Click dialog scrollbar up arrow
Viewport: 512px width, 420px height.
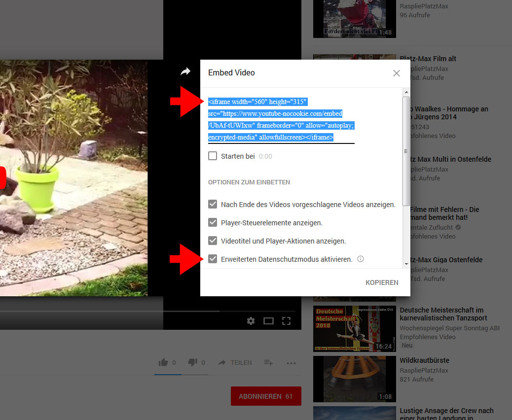click(x=406, y=92)
